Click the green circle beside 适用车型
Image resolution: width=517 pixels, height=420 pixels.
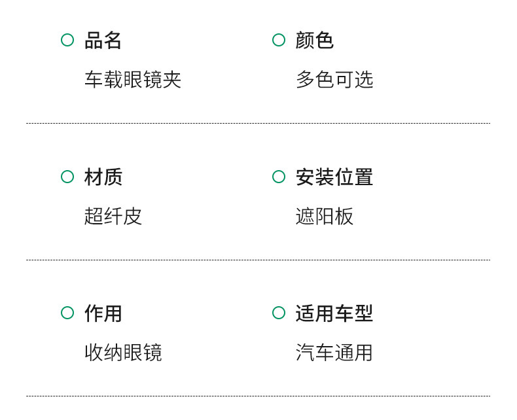click(x=279, y=313)
